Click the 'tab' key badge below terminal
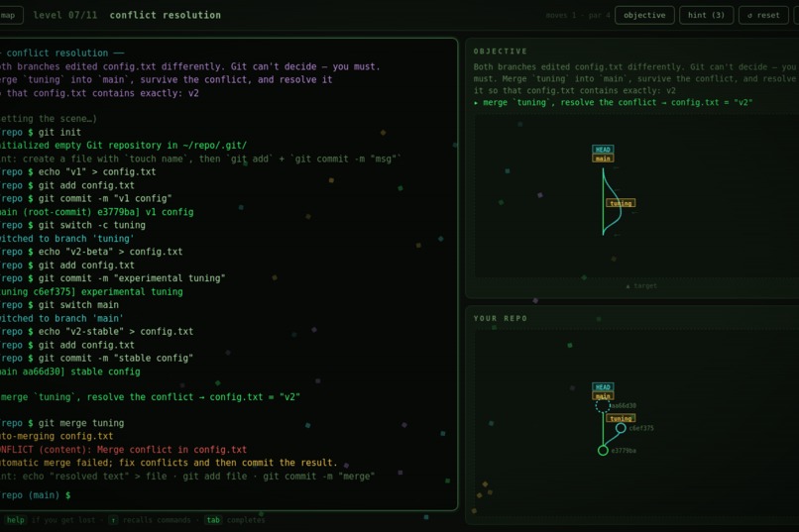 coord(213,520)
